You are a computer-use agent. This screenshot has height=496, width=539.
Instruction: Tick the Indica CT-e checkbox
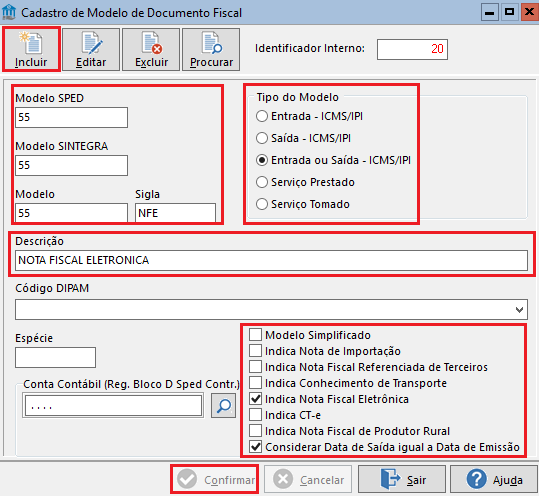[255, 415]
